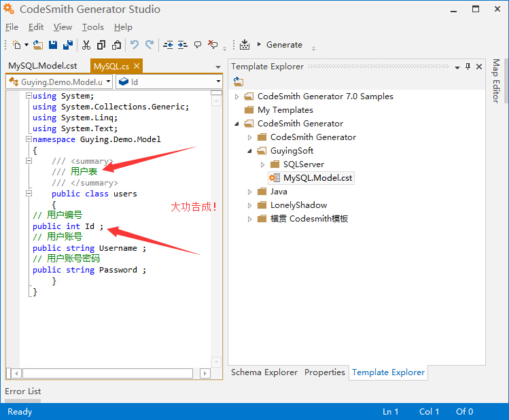The height and width of the screenshot is (420, 509).
Task: Click the Uncomment Selection icon
Action: pyautogui.click(x=213, y=44)
